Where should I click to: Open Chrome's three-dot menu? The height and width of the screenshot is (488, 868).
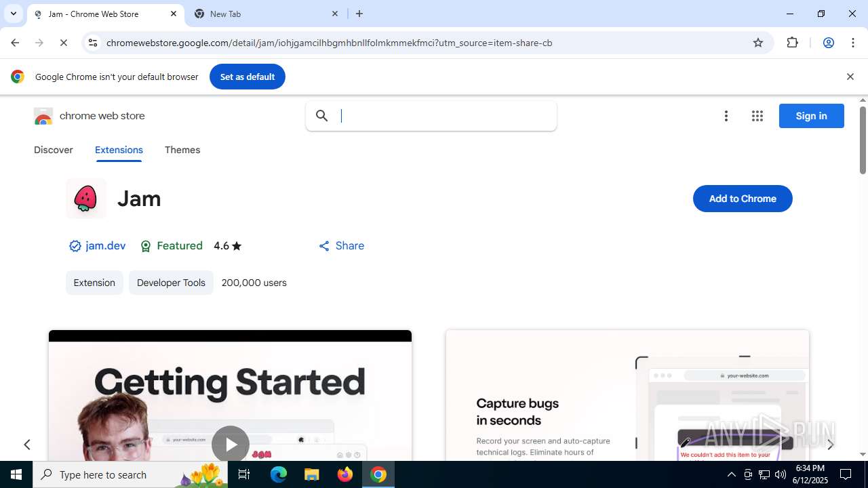[853, 43]
